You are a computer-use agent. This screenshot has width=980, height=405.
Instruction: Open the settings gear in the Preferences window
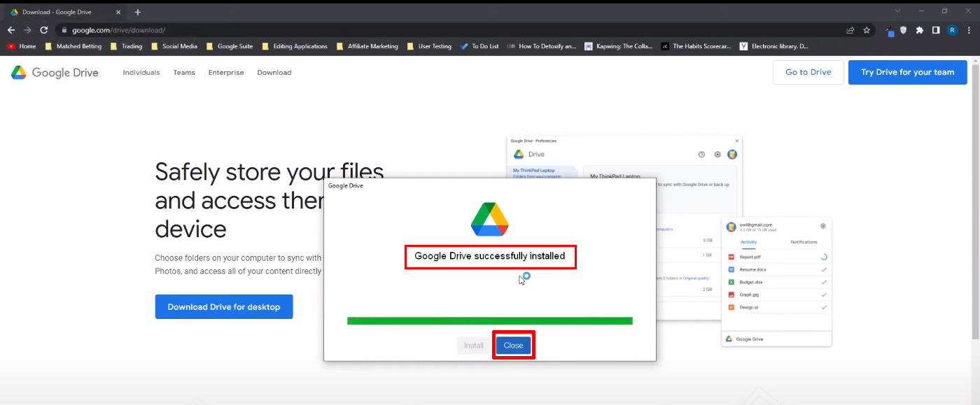point(717,155)
